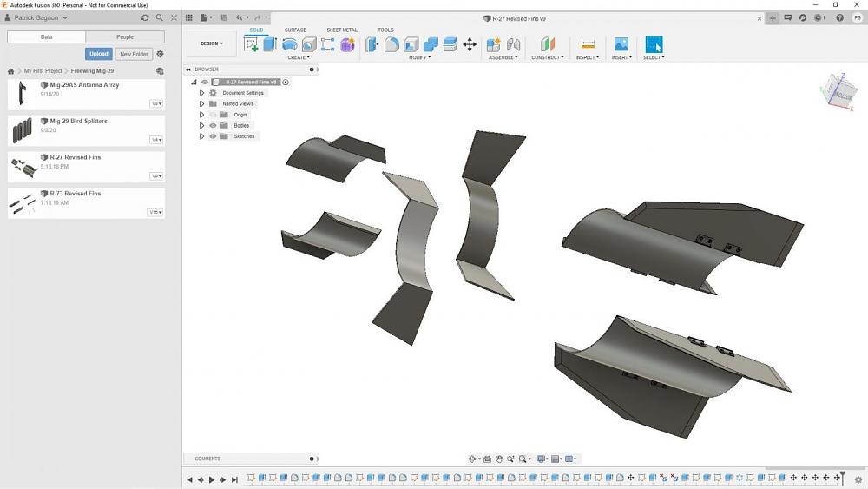Open the DESIGN workspace dropdown
Viewport: 868px width, 489px height.
[x=212, y=43]
